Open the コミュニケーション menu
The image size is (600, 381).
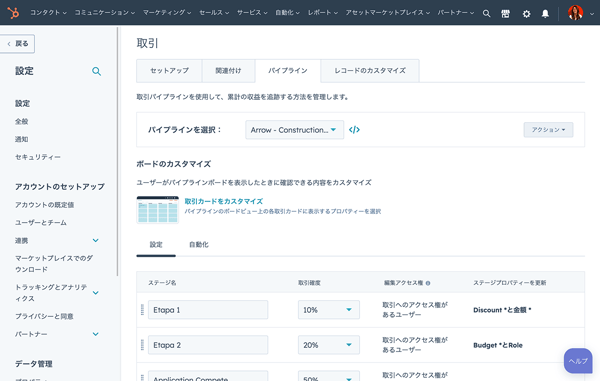tap(104, 13)
